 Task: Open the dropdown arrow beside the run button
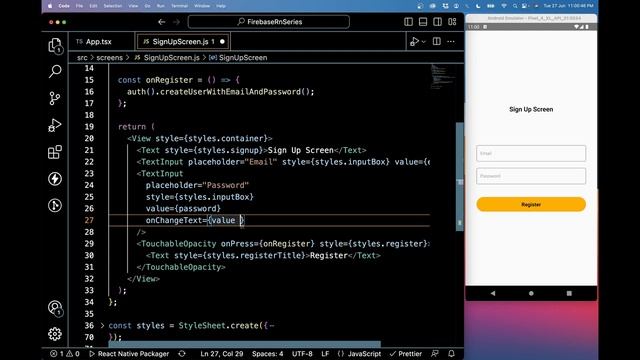(x=424, y=42)
